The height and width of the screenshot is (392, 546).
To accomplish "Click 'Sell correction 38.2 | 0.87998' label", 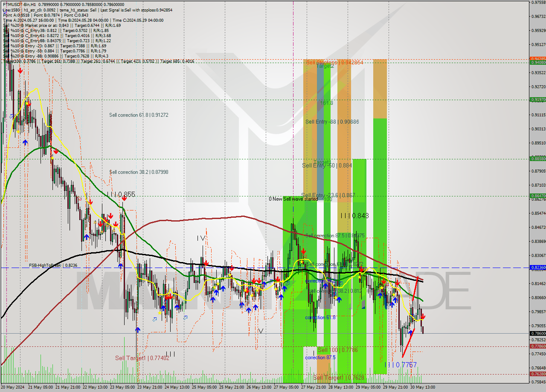I will pos(139,172).
